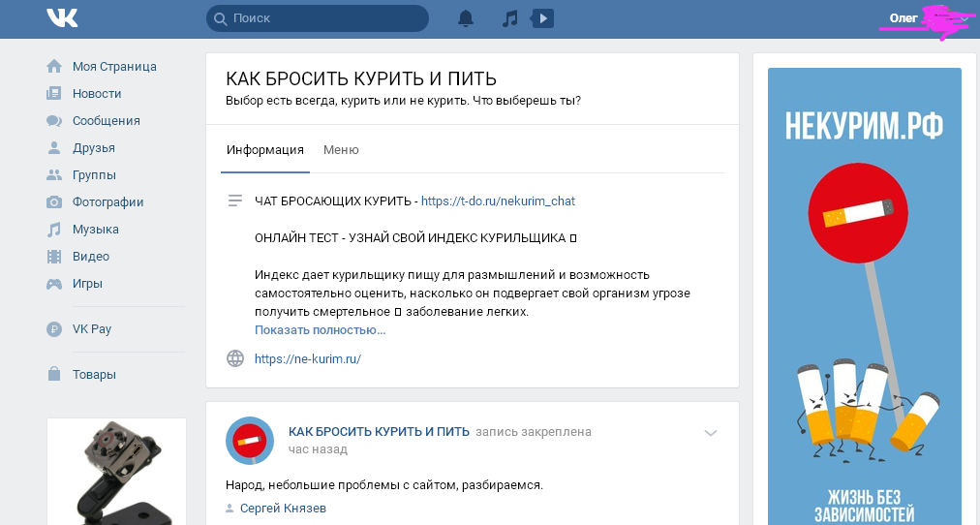Select the Информация tab
Image resolution: width=980 pixels, height=525 pixels.
click(x=265, y=150)
